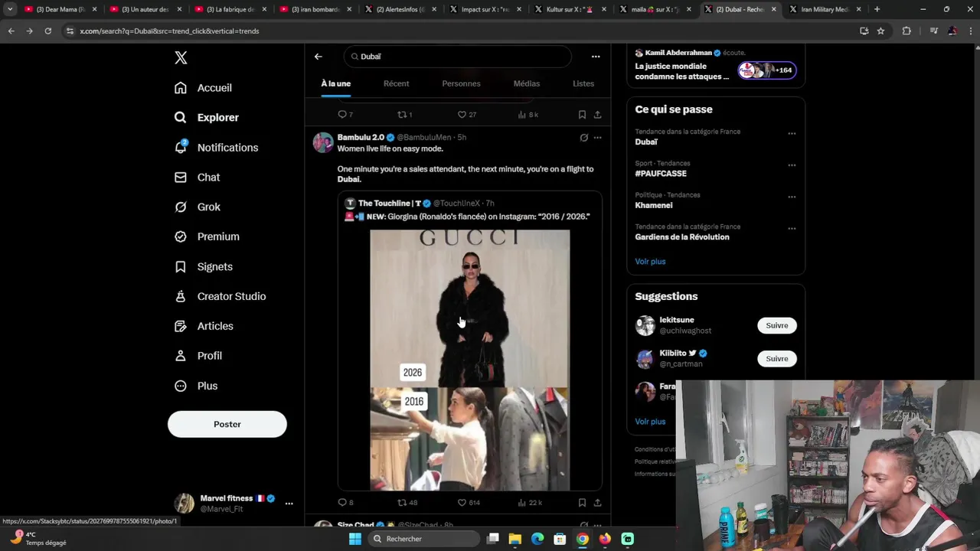
Task: Open Premium page
Action: [x=207, y=236]
